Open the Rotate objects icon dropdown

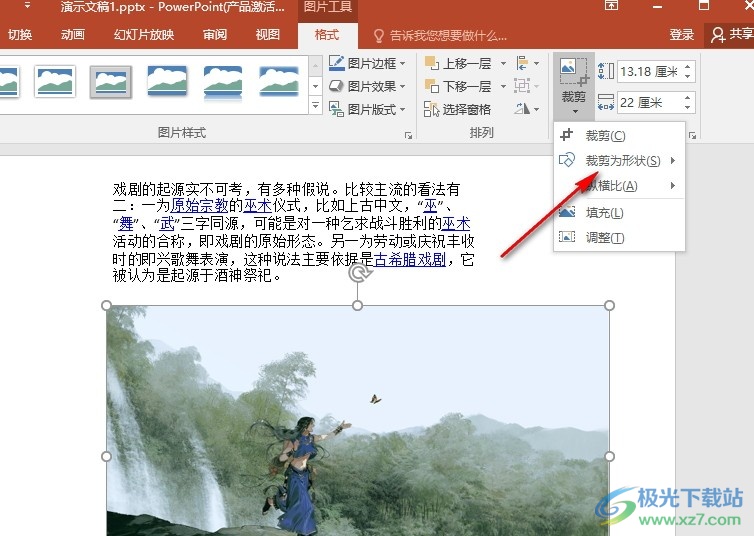(x=527, y=109)
